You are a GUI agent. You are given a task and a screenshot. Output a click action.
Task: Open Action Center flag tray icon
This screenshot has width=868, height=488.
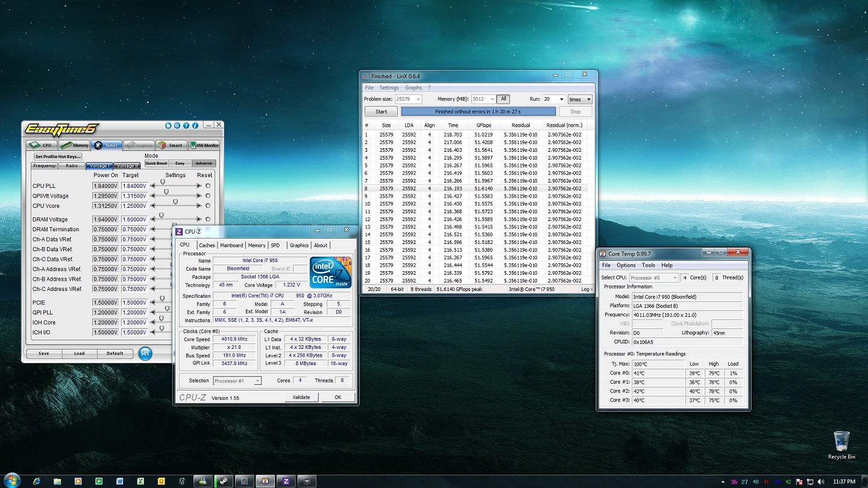tap(799, 482)
